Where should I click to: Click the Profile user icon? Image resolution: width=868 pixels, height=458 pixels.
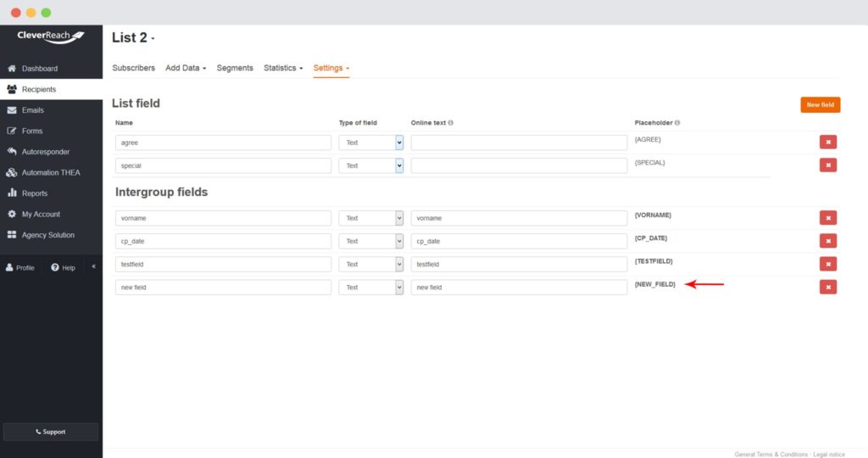click(9, 267)
